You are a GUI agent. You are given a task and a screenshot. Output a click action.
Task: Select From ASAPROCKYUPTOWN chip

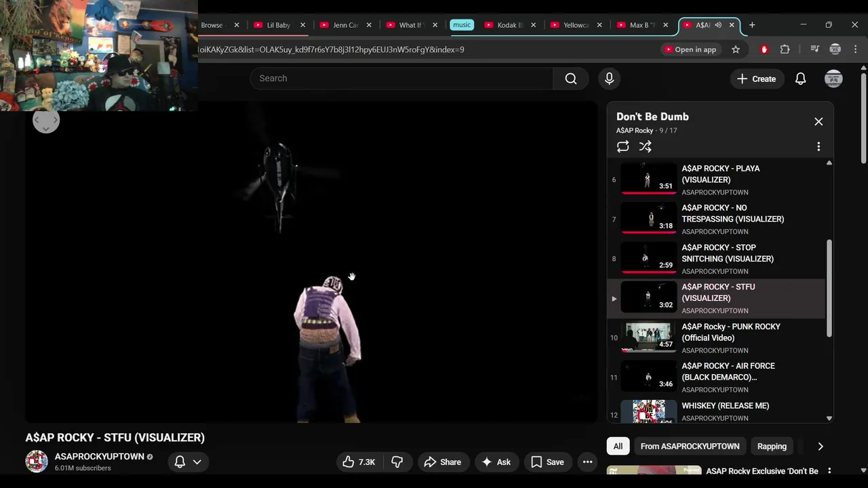(690, 446)
